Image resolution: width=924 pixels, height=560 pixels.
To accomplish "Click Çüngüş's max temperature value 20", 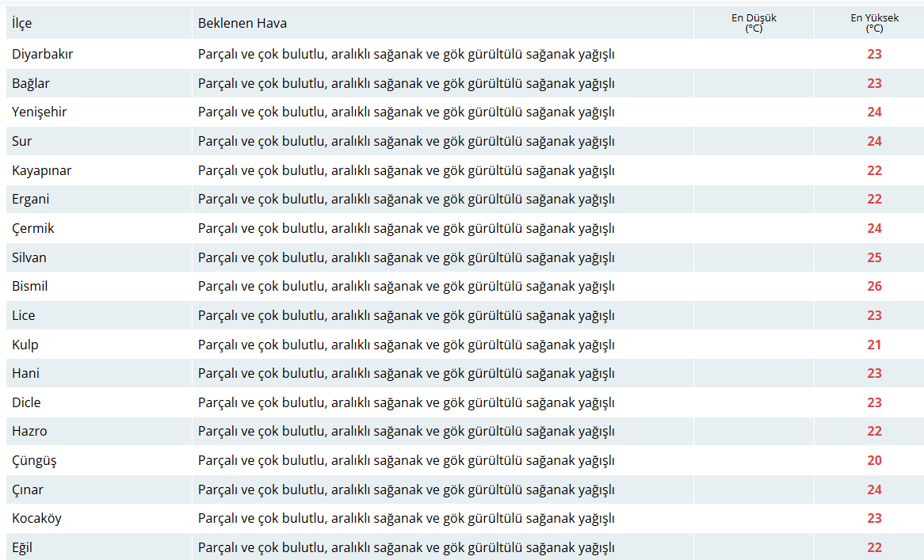I will (875, 460).
